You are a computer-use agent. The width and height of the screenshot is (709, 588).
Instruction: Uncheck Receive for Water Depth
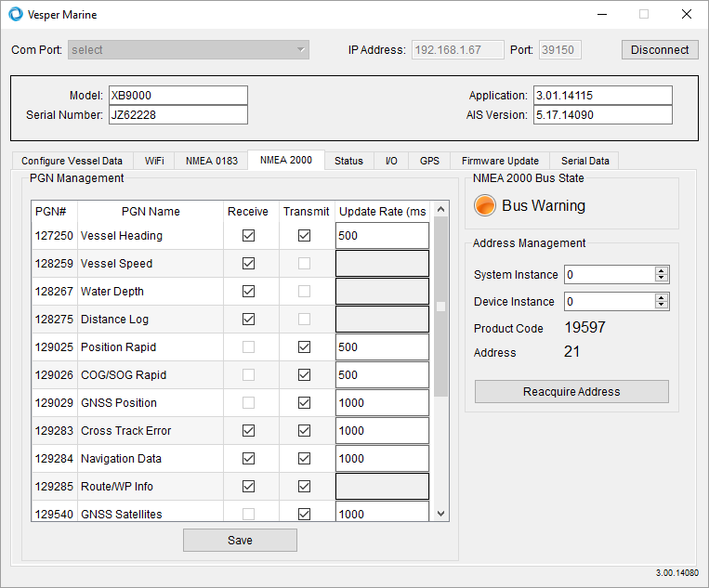[248, 292]
